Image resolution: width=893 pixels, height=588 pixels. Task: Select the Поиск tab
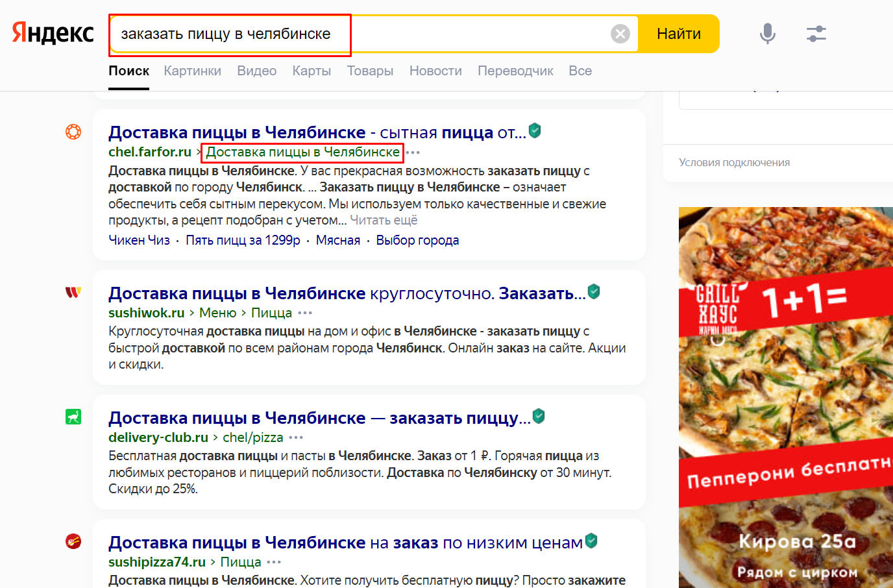click(x=129, y=71)
